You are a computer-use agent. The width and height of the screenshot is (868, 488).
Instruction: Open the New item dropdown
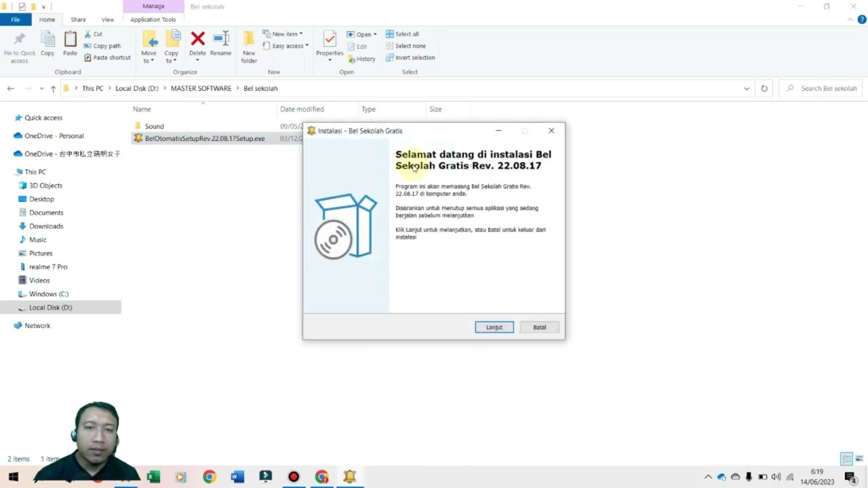283,34
